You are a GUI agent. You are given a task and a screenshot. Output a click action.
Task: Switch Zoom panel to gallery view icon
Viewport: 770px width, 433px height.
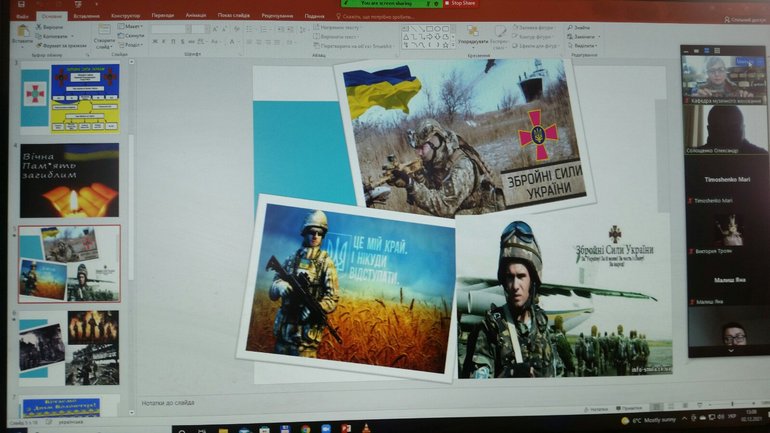[x=717, y=51]
